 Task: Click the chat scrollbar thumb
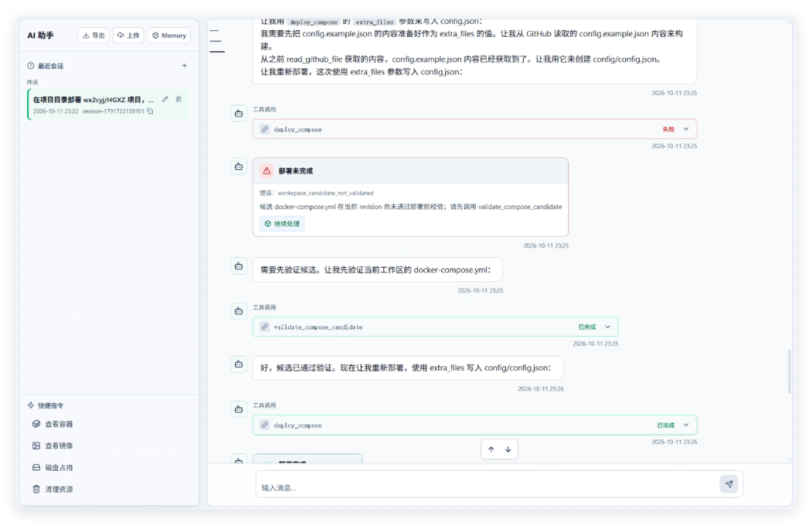789,372
